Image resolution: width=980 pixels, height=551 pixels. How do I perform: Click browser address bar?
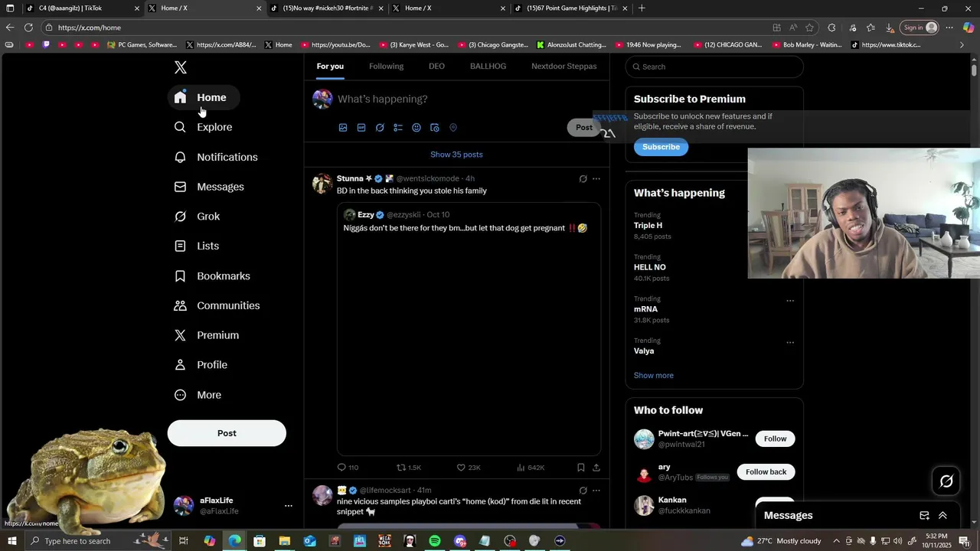pyautogui.click(x=406, y=28)
